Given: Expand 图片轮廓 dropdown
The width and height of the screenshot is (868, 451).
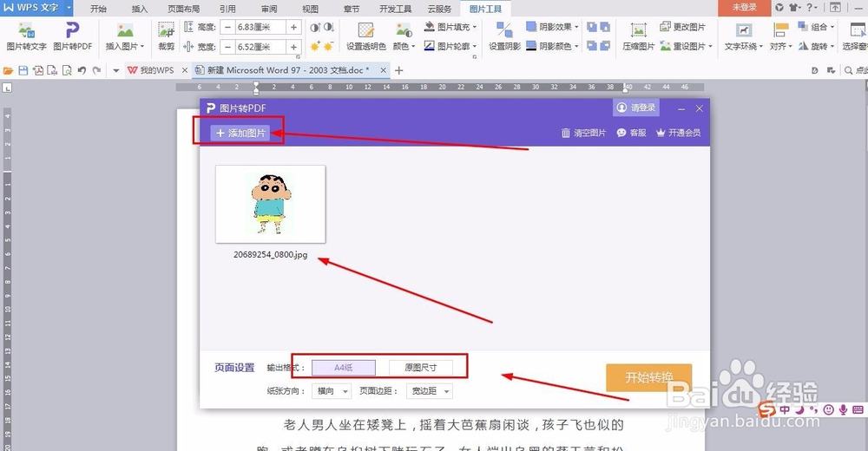Looking at the screenshot, I should [475, 47].
